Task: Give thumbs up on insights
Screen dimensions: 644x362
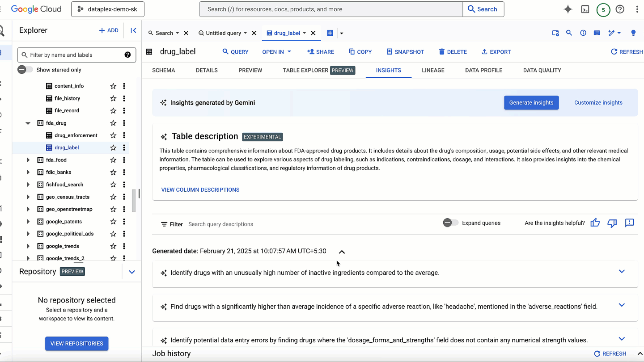Action: pos(595,223)
